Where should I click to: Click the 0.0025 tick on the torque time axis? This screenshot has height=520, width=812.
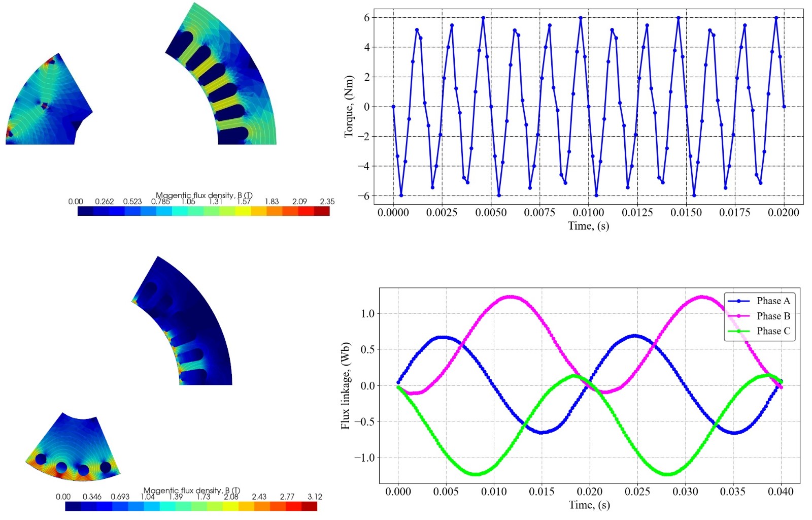pyautogui.click(x=442, y=212)
